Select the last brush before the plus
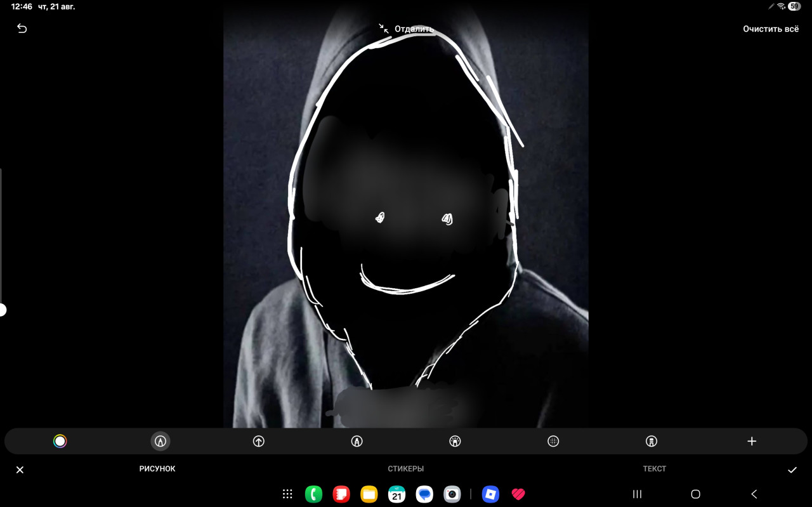This screenshot has height=507, width=812. (652, 441)
